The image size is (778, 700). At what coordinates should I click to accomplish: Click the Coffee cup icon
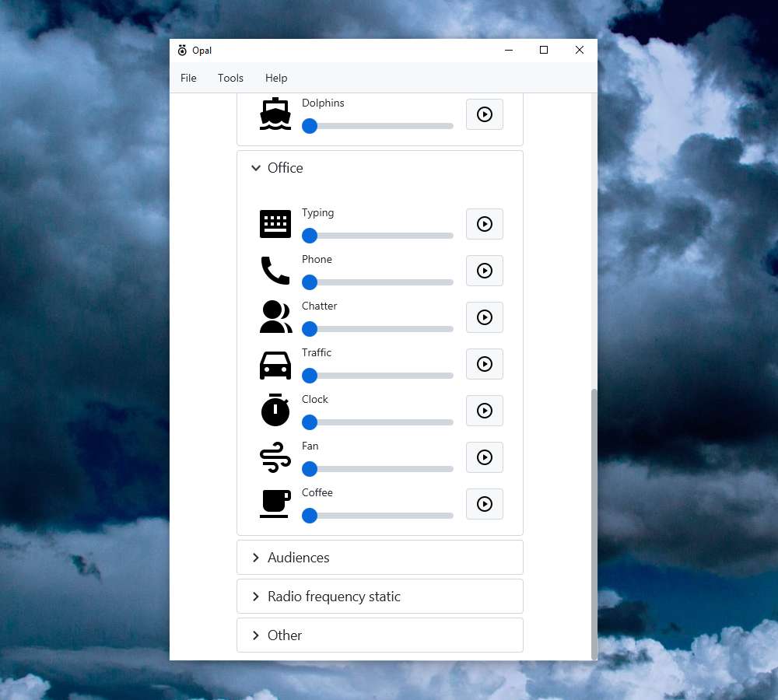click(x=275, y=503)
